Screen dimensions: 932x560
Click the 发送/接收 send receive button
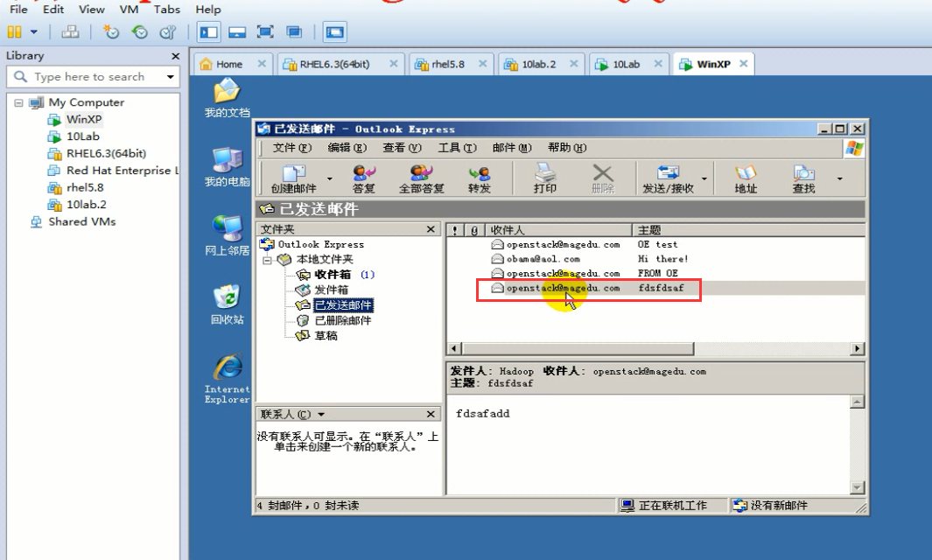[668, 179]
